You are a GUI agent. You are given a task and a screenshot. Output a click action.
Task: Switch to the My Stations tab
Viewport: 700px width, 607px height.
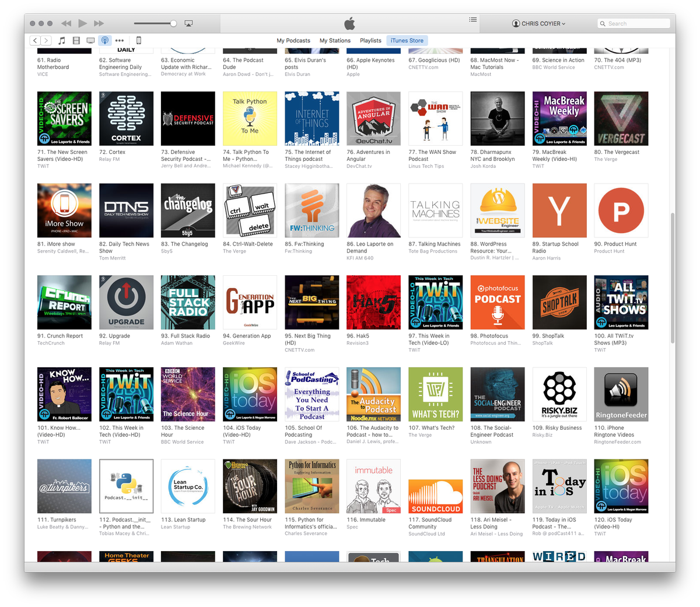(x=335, y=40)
